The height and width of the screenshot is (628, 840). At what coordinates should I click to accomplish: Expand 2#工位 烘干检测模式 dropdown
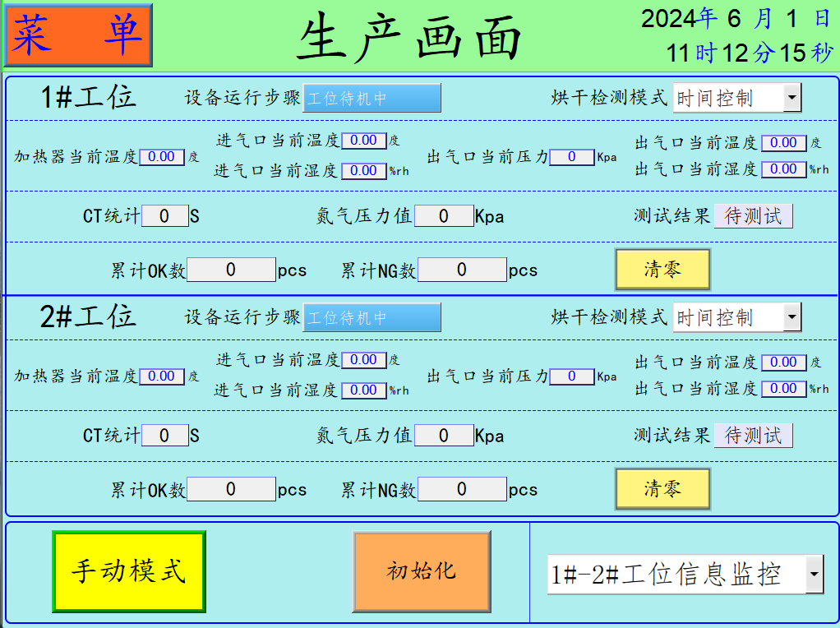(x=792, y=316)
